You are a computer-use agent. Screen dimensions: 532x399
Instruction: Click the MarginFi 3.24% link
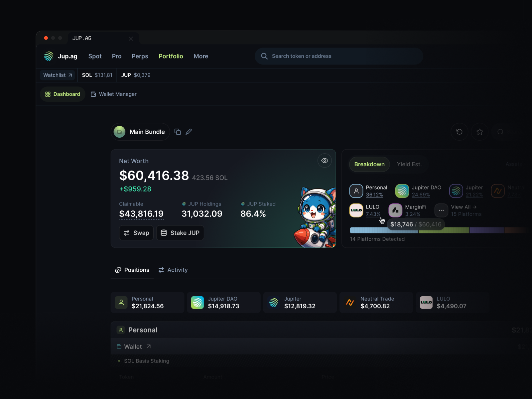tap(413, 214)
